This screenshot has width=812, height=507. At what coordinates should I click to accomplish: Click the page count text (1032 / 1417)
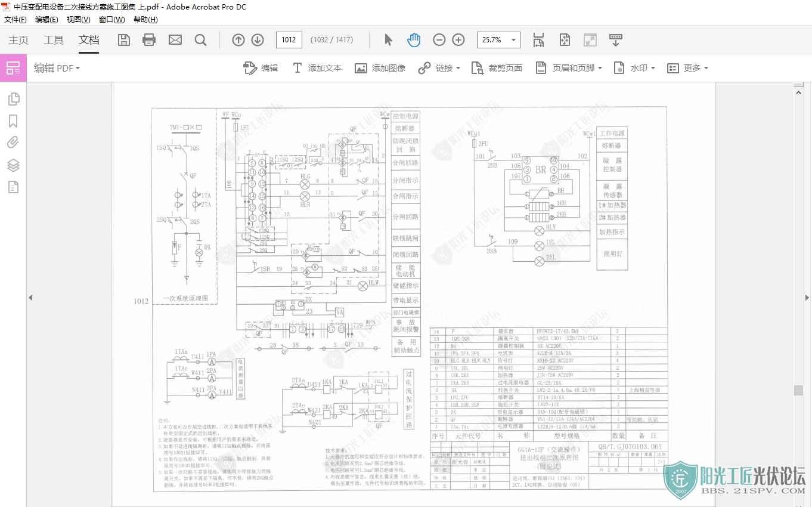pyautogui.click(x=331, y=40)
